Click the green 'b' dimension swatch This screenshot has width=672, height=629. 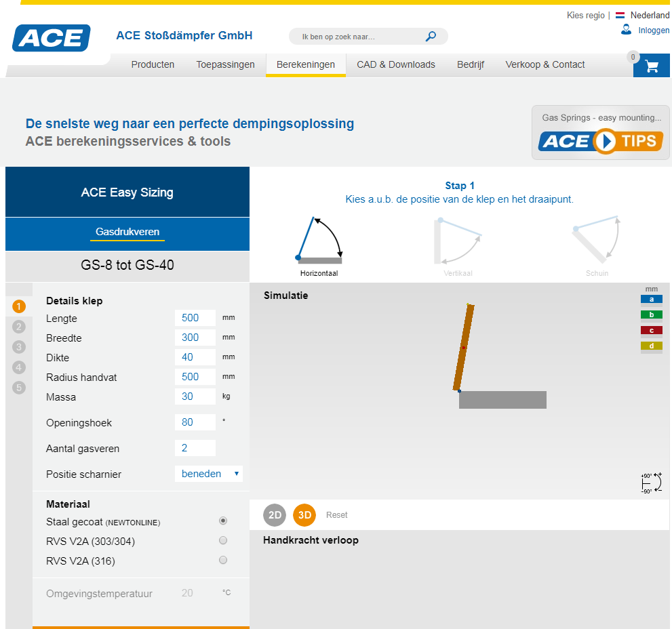pos(652,315)
